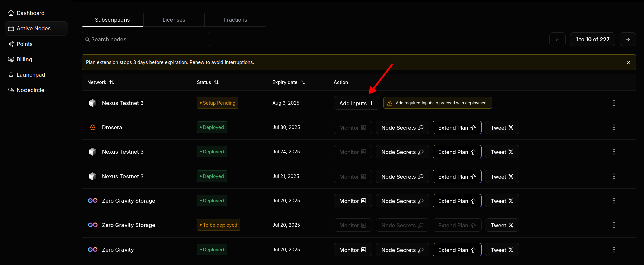Click Tweet for the Drosera node

[502, 127]
